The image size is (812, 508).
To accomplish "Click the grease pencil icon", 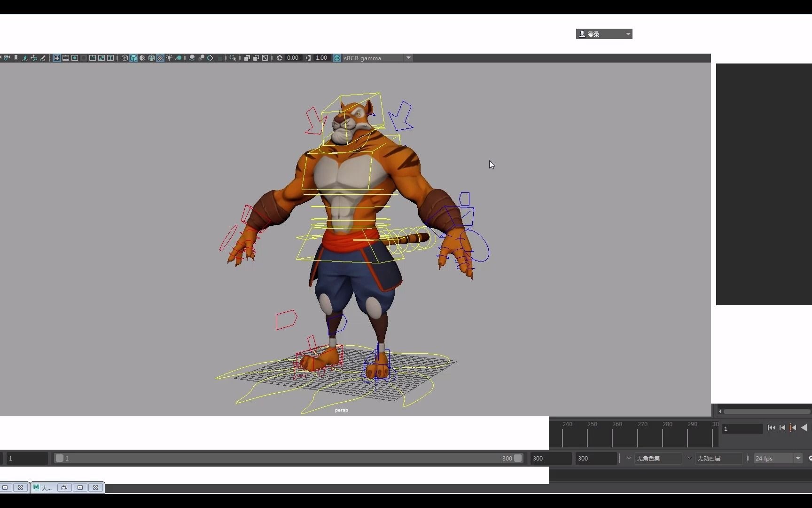I will 43,58.
